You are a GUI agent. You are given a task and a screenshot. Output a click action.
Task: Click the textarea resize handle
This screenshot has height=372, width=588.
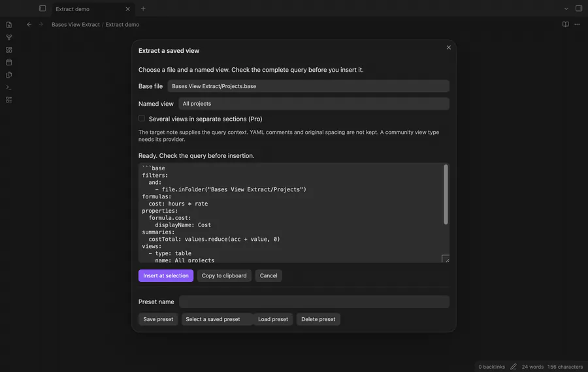(446, 259)
